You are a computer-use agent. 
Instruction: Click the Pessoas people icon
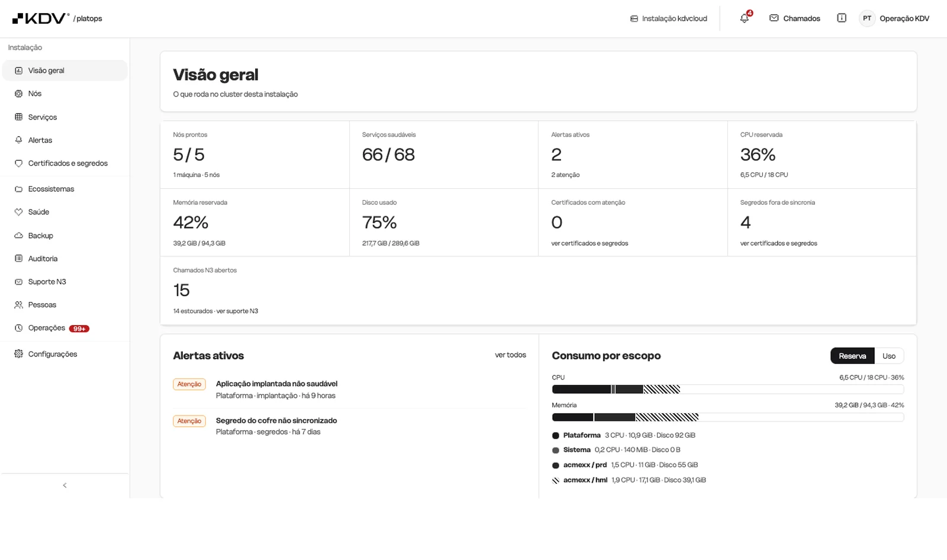(x=18, y=305)
